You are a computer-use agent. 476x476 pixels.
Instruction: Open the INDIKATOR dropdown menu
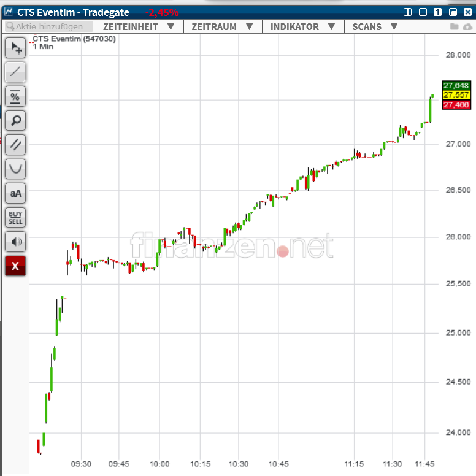pos(302,27)
